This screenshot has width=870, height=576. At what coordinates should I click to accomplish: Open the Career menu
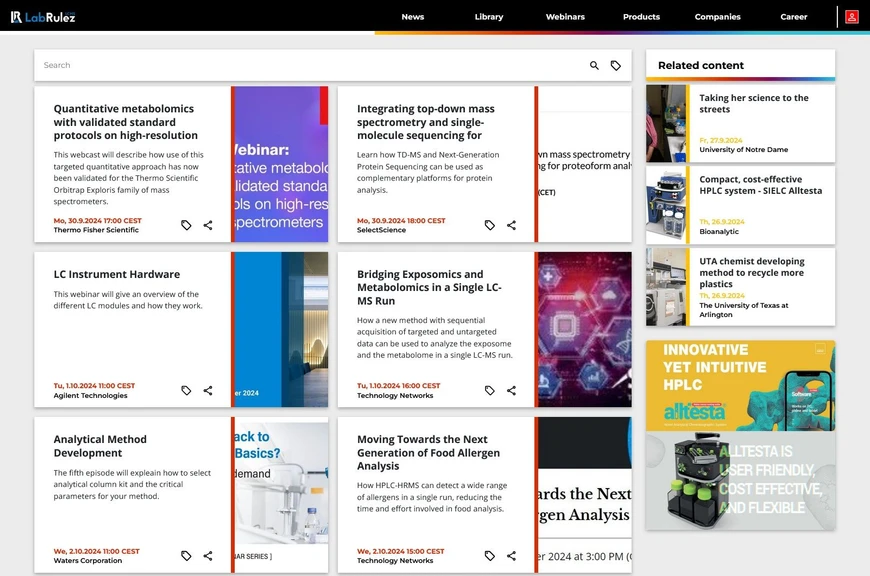[x=793, y=17]
